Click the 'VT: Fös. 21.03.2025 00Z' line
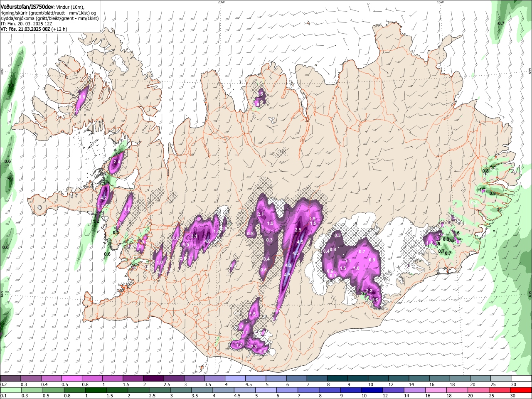 (25, 29)
